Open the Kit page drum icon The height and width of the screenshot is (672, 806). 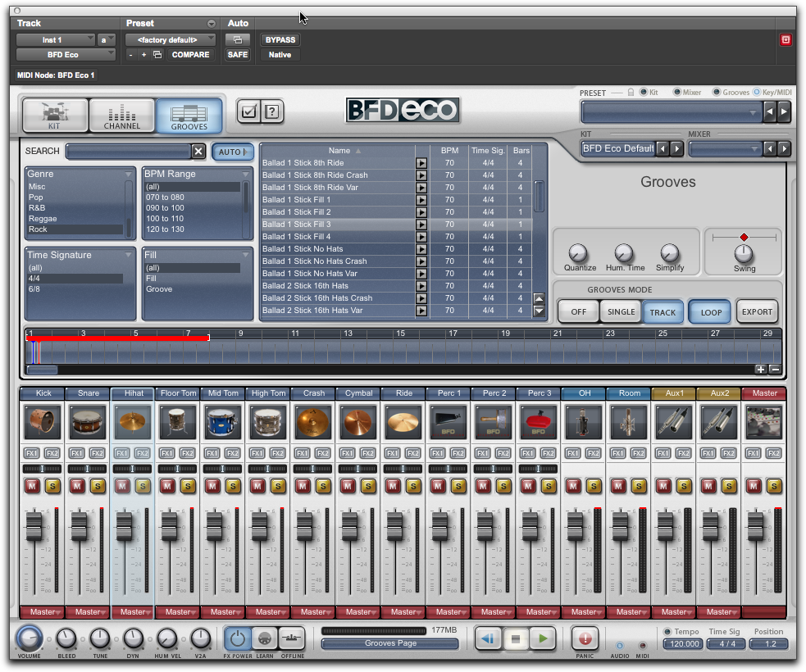point(54,115)
